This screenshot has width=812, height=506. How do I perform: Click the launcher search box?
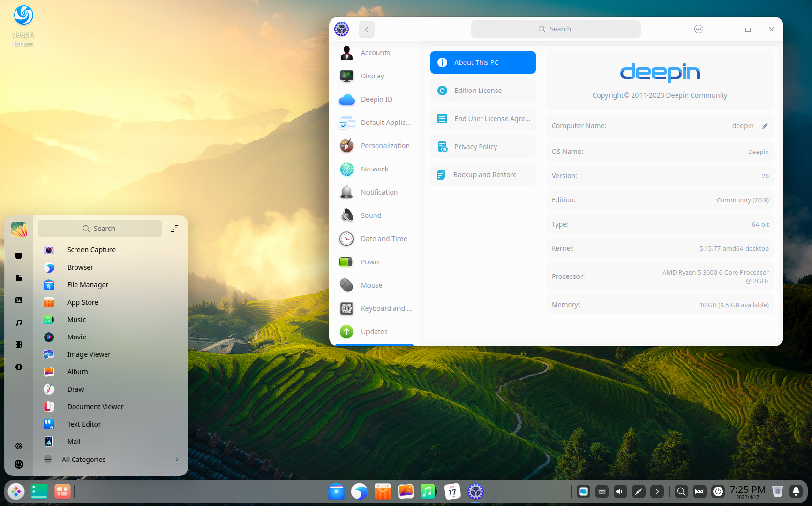click(x=100, y=229)
